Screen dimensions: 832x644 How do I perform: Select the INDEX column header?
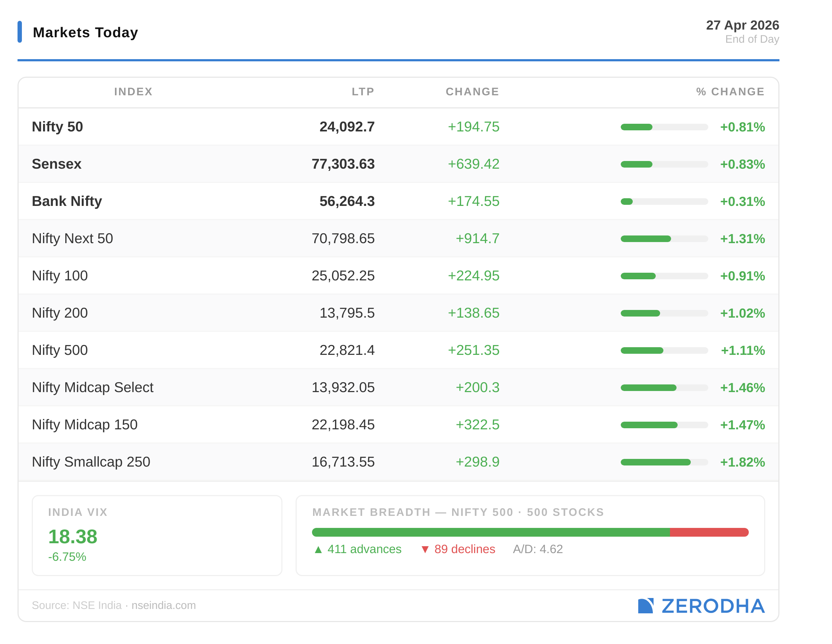pyautogui.click(x=133, y=92)
